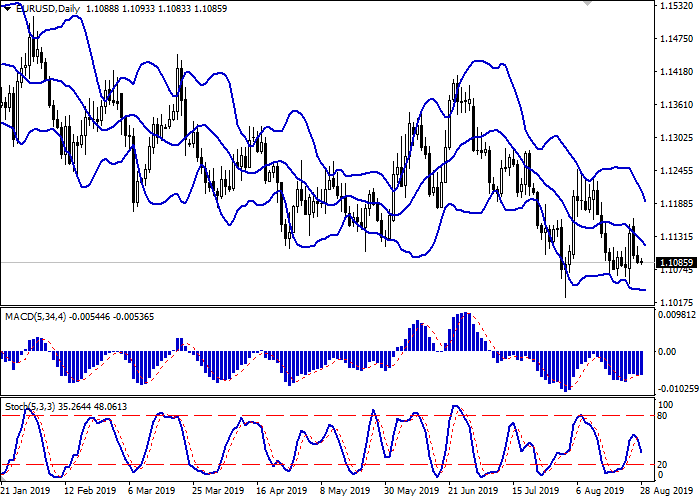Click the triangle icon beside EURUSD,Daily
The height and width of the screenshot is (500, 700).
coord(6,9)
